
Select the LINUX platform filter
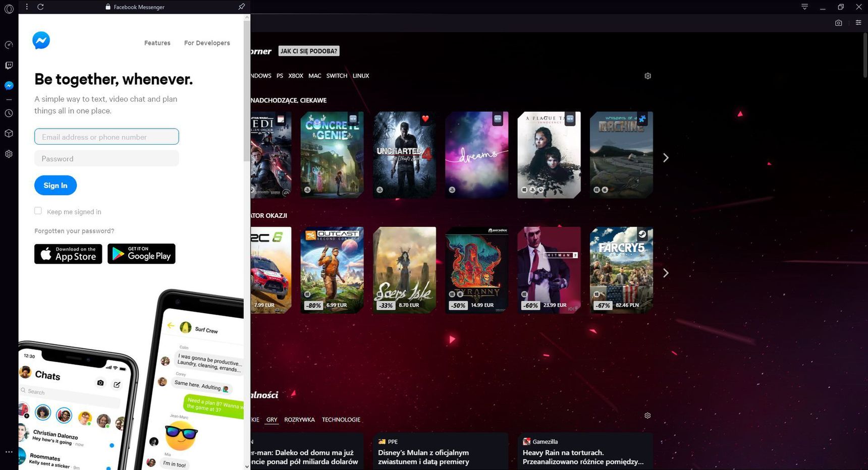tap(361, 76)
